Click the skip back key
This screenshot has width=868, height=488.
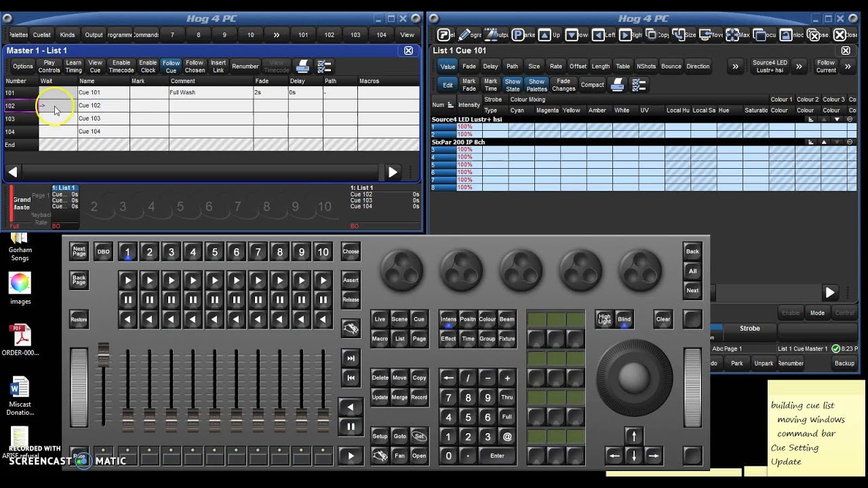[x=351, y=378]
